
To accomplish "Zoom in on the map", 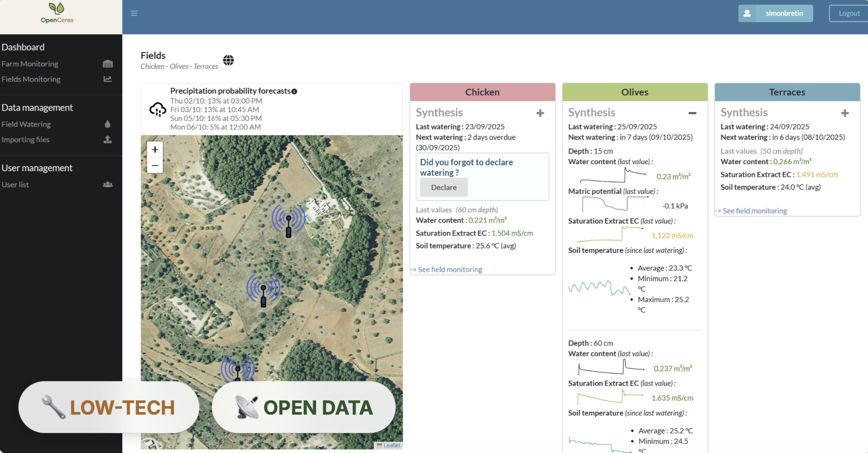I will (x=155, y=149).
